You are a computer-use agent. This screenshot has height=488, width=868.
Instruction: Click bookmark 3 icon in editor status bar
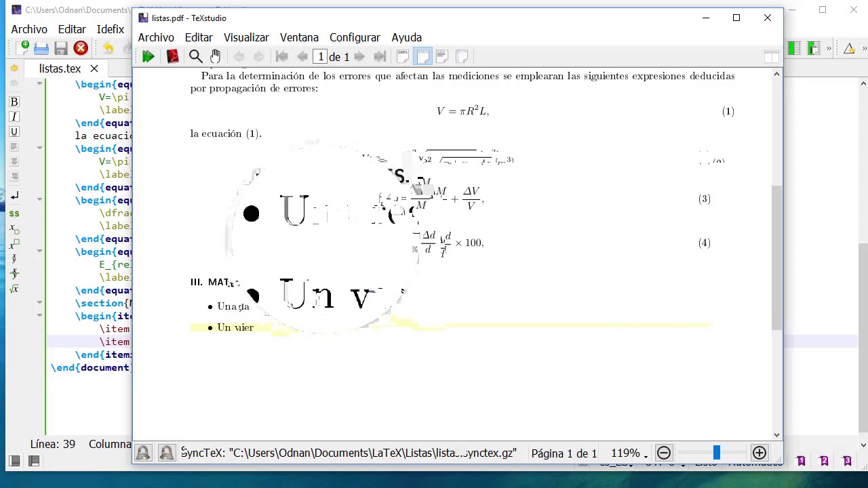pos(847,462)
